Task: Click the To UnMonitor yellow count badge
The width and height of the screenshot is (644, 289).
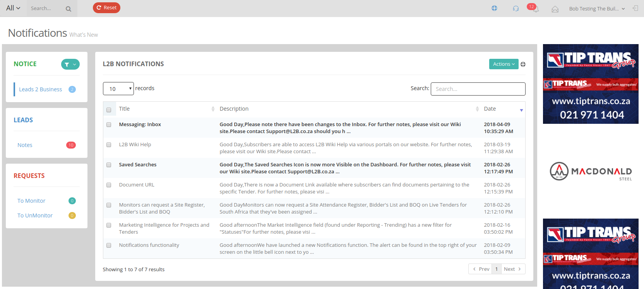Action: pos(72,215)
